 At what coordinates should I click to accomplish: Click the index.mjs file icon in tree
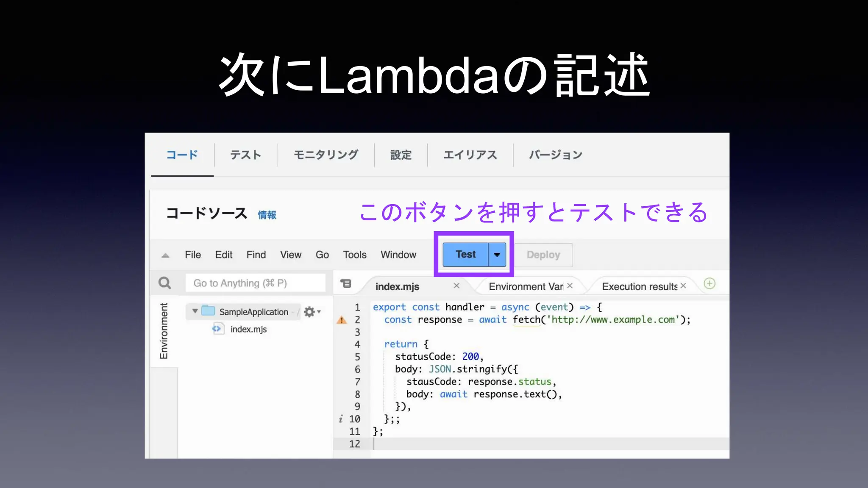tap(217, 329)
